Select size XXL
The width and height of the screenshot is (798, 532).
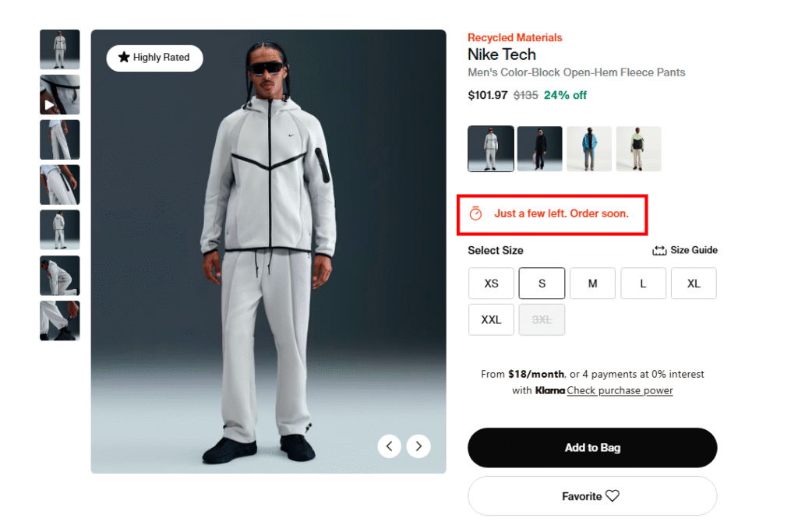[x=491, y=320]
